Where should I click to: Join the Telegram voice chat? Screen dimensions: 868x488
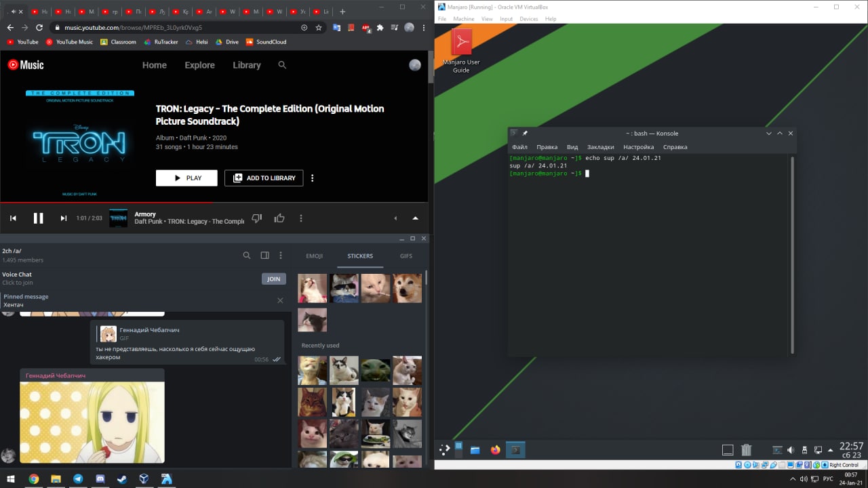click(273, 279)
